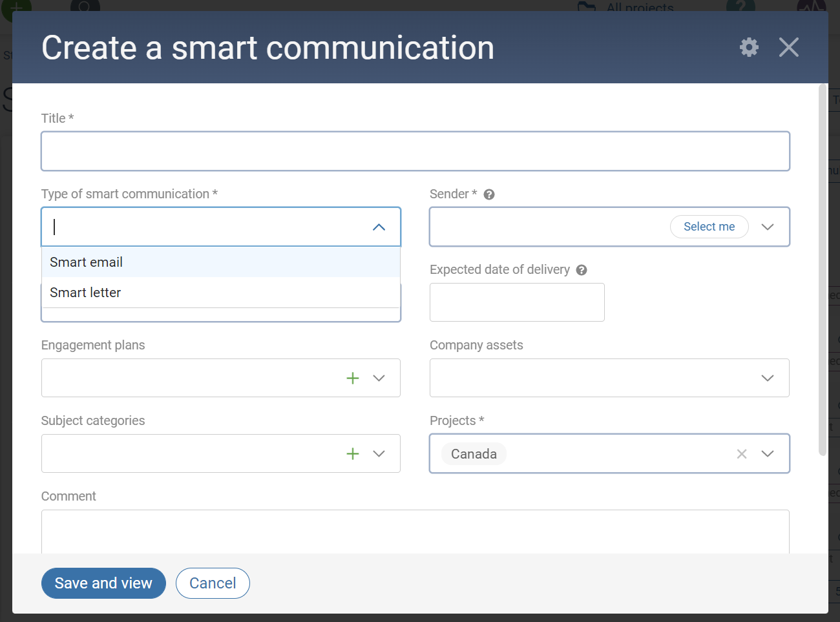840x622 pixels.
Task: Open the Projects dropdown
Action: coord(768,453)
